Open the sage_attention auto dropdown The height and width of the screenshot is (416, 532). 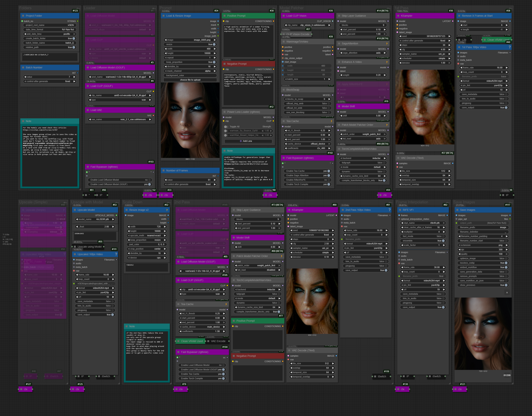pos(363,53)
